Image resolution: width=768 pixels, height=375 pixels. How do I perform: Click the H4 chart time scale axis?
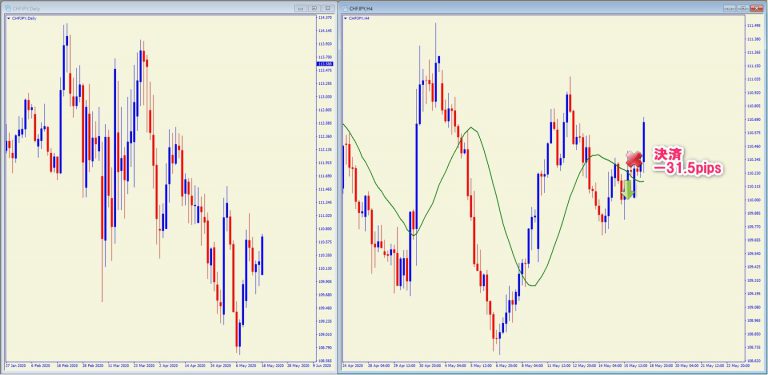point(544,366)
